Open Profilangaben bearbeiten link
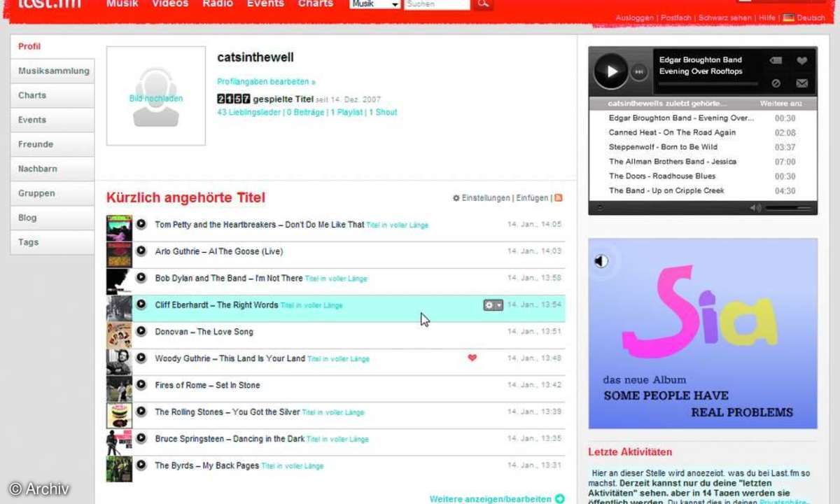 (x=266, y=82)
